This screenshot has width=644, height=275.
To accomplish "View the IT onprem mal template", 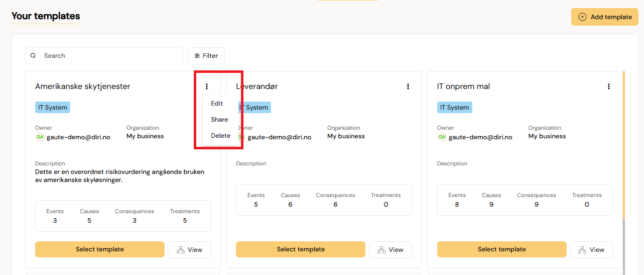I will pos(591,250).
